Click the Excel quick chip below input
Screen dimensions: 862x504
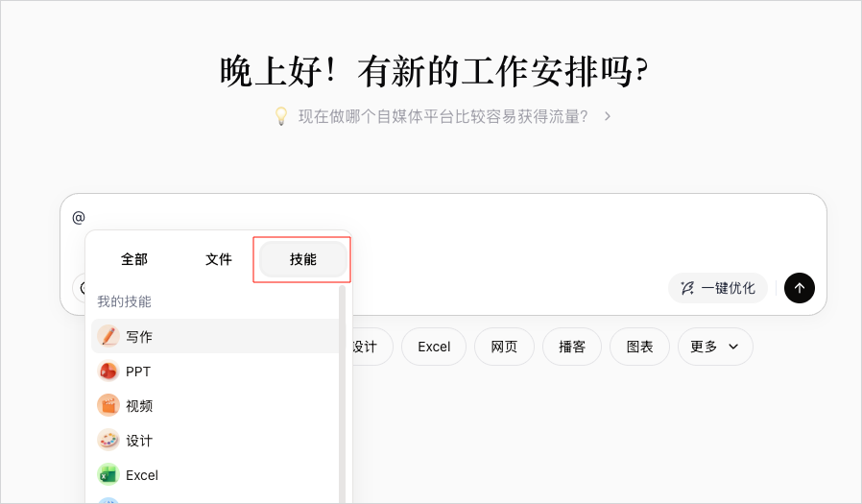pos(434,347)
